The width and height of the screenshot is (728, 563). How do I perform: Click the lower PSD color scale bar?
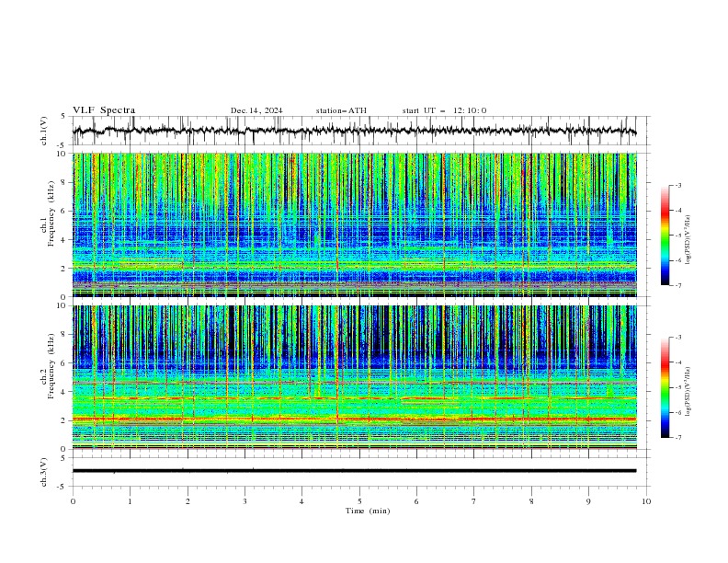click(x=665, y=387)
